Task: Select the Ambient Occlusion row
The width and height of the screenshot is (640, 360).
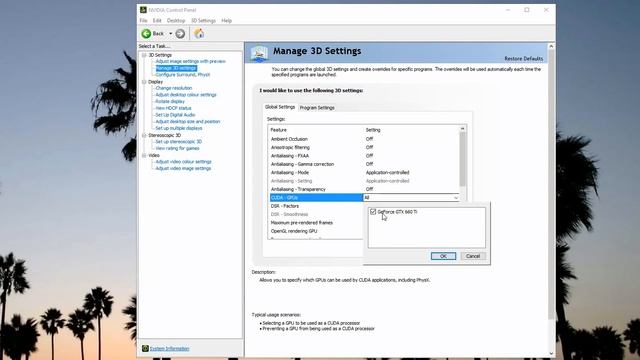Action: pos(364,139)
